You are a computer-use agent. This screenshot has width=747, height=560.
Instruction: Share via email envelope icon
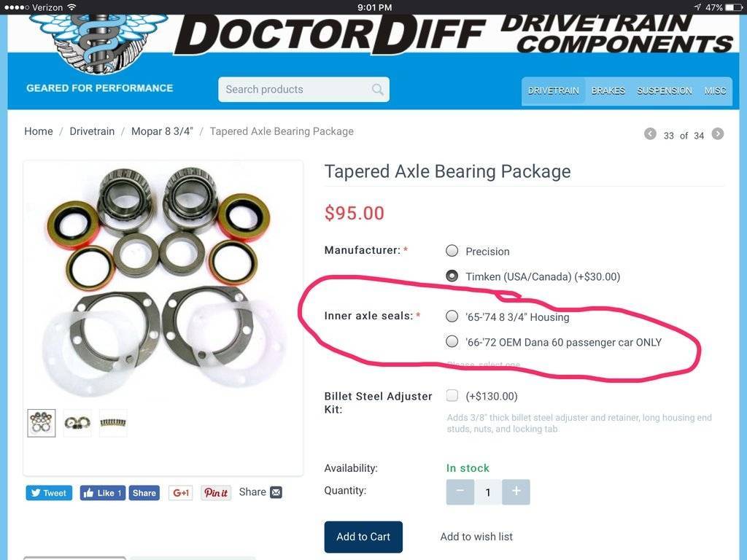[276, 492]
